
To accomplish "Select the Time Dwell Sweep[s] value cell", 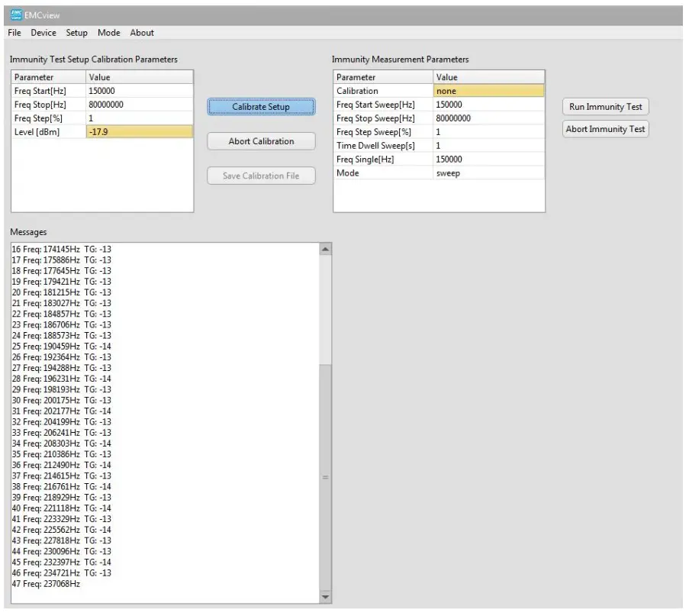I will point(488,146).
